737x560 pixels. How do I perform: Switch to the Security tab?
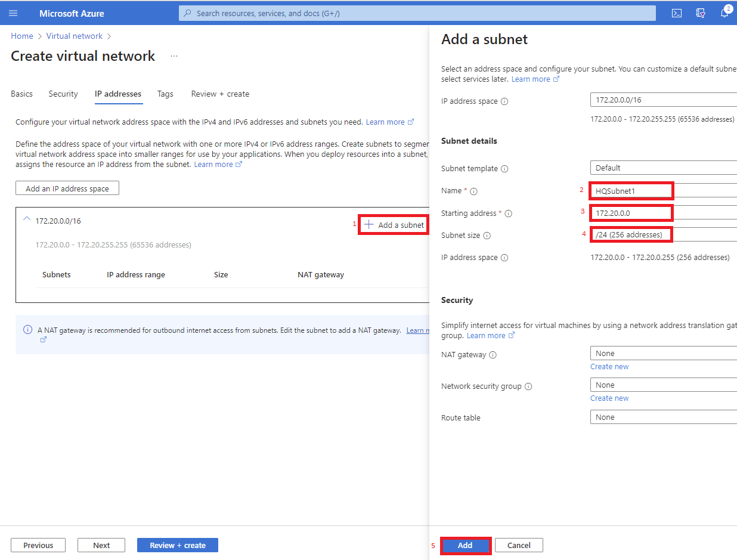tap(63, 94)
